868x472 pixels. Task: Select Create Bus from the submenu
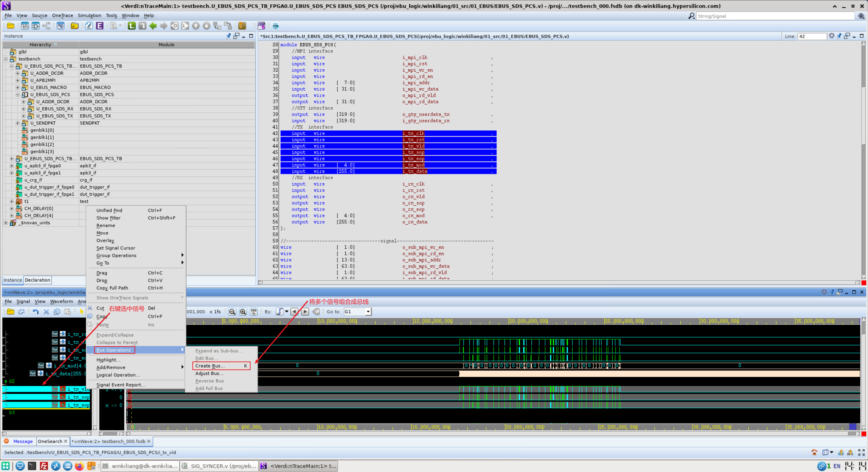coord(221,366)
